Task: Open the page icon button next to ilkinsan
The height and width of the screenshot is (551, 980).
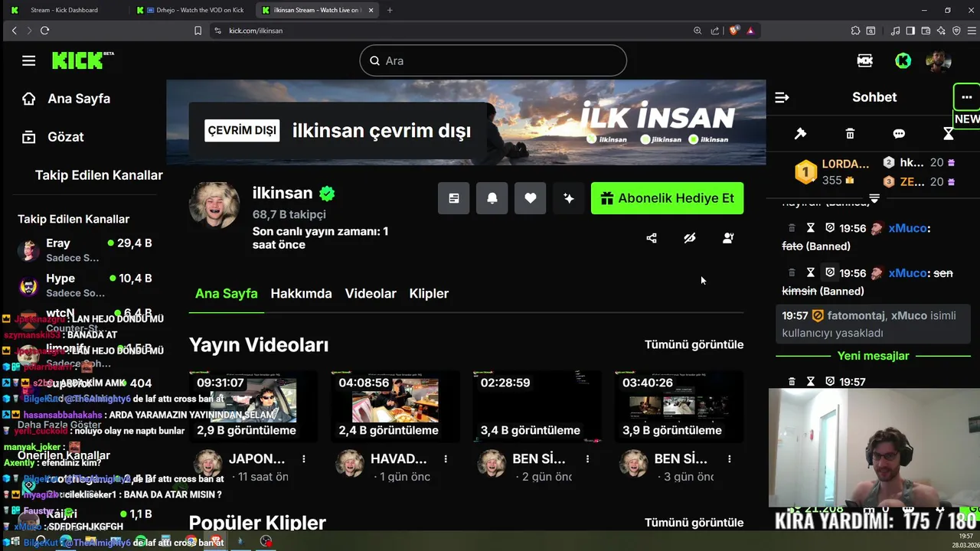Action: (x=453, y=198)
